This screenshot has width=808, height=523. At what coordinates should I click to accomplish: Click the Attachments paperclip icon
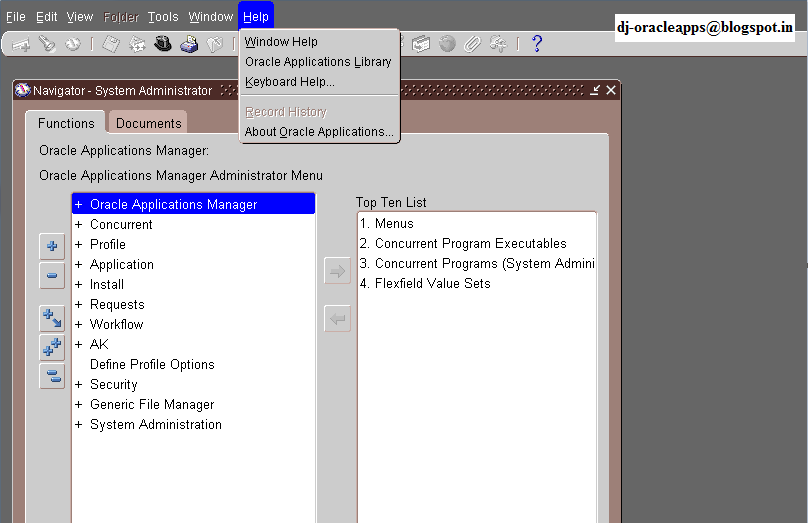(x=473, y=44)
